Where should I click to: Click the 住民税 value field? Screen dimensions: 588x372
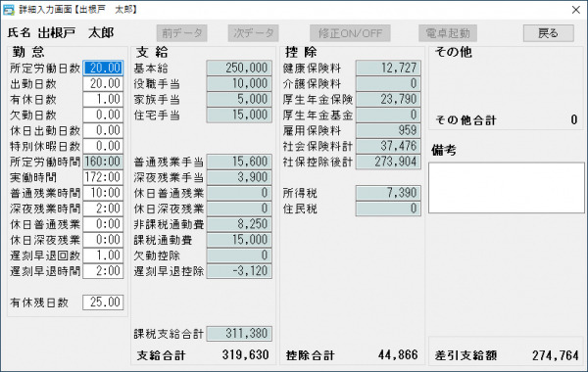[x=388, y=209]
